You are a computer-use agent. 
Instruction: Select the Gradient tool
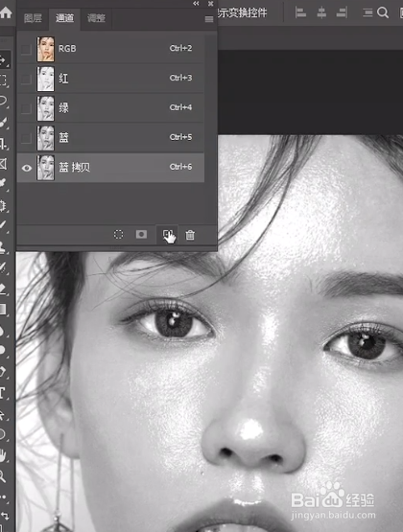point(3,310)
